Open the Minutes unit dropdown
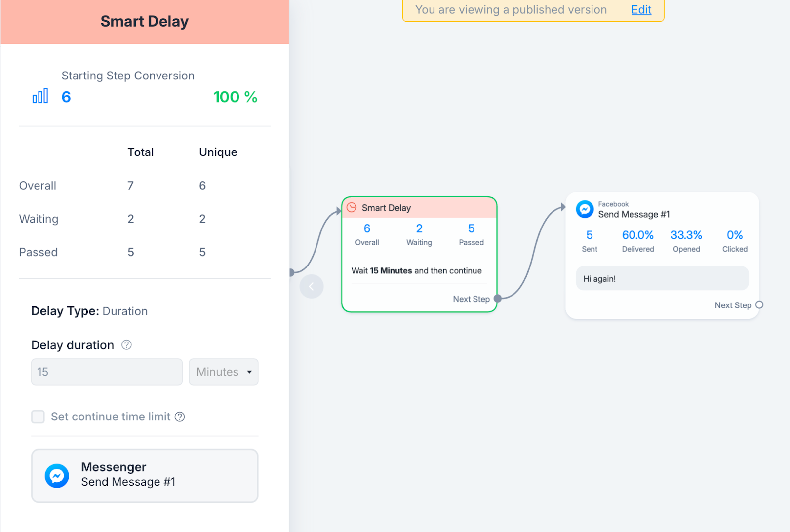Screen dimensions: 790x532 coord(224,372)
